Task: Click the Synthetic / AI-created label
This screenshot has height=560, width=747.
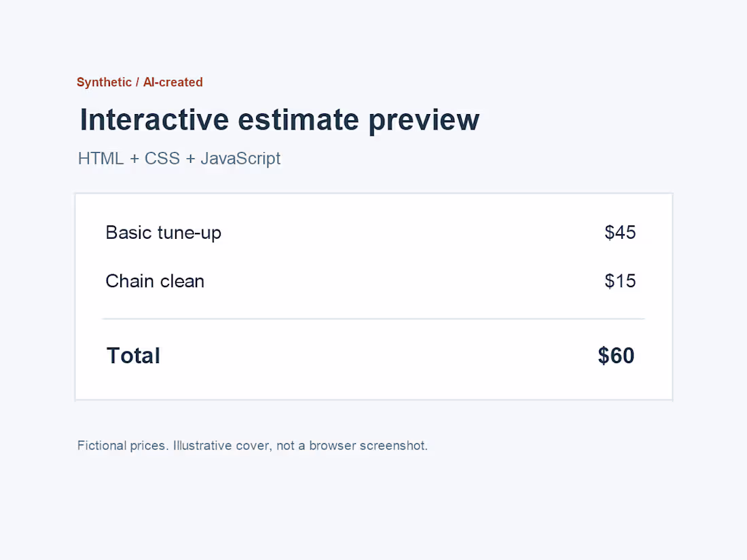Action: 140,82
